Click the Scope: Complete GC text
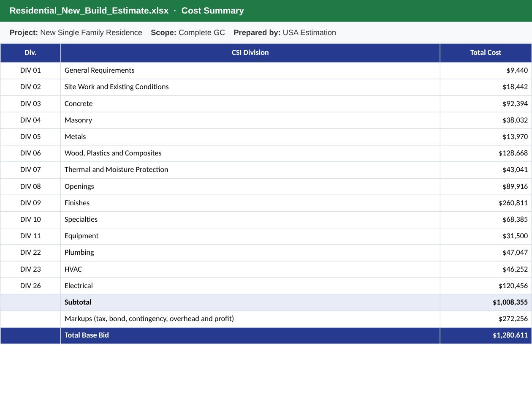Image resolution: width=532 pixels, height=414 pixels. 188,33
